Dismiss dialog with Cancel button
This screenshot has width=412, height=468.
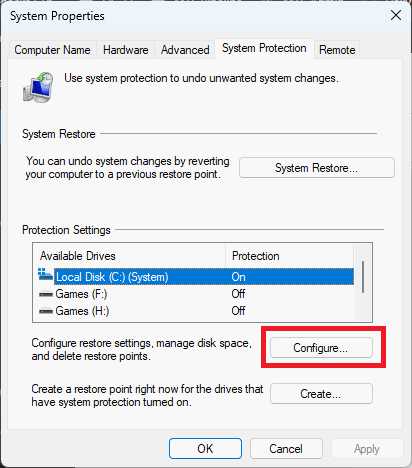click(286, 449)
